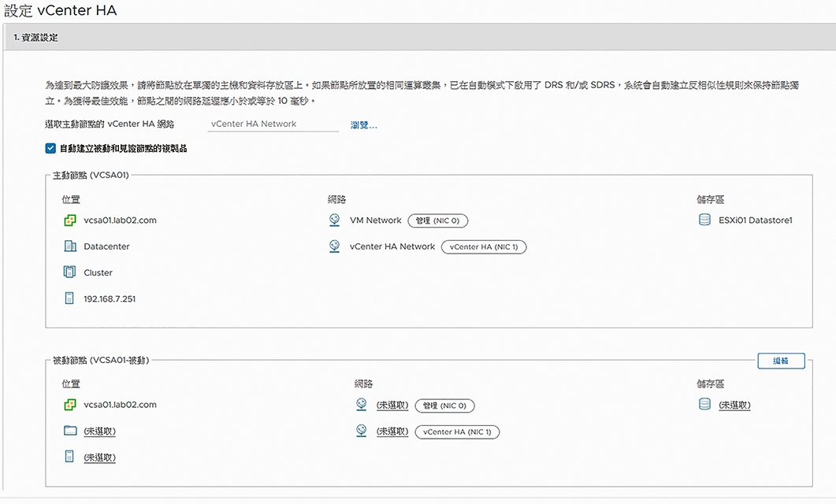The width and height of the screenshot is (836, 504).
Task: Click the network icon beside VM Network
Action: tap(334, 220)
